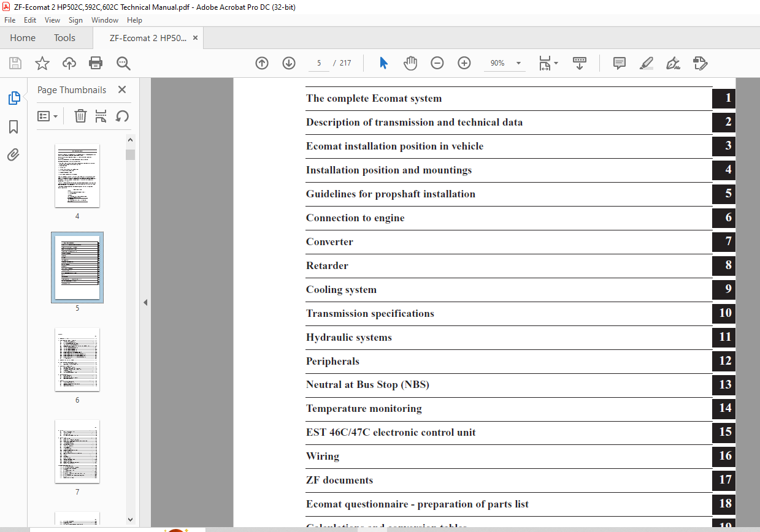The image size is (760, 532).
Task: Toggle the Bookmarks navigation panel
Action: [13, 127]
